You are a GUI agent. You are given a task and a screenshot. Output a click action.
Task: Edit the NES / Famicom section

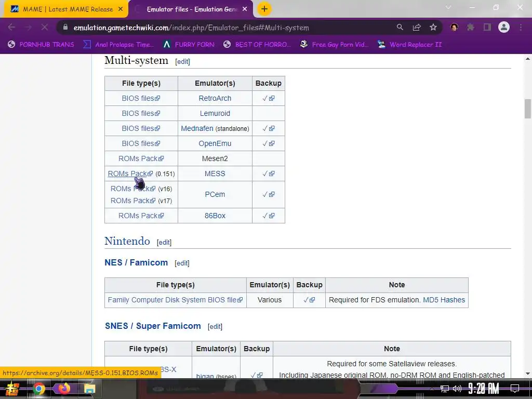click(182, 263)
